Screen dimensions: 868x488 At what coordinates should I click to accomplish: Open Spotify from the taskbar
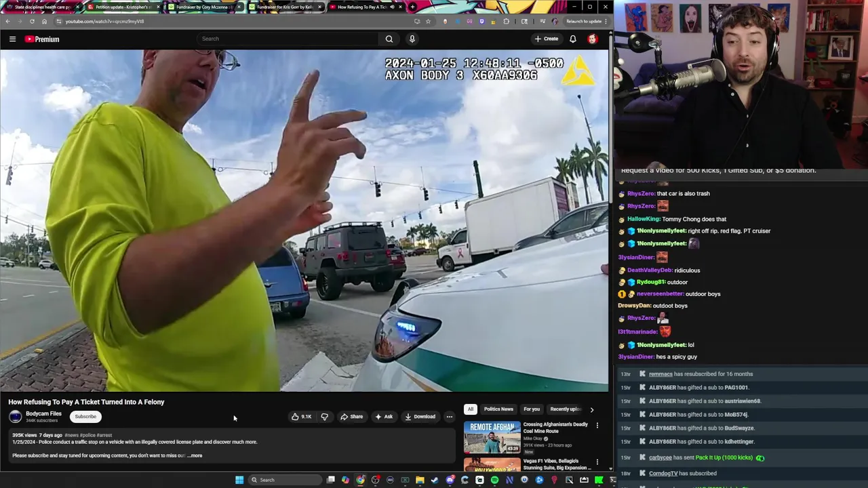[494, 480]
